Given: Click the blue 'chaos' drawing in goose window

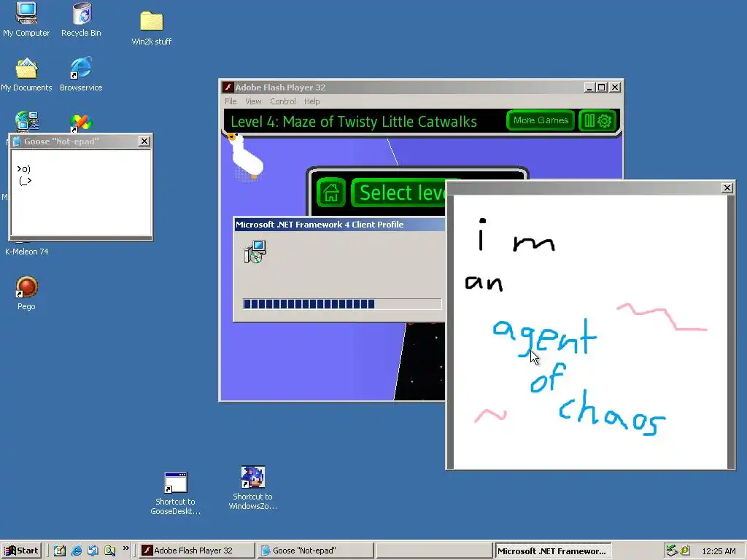Looking at the screenshot, I should (612, 413).
